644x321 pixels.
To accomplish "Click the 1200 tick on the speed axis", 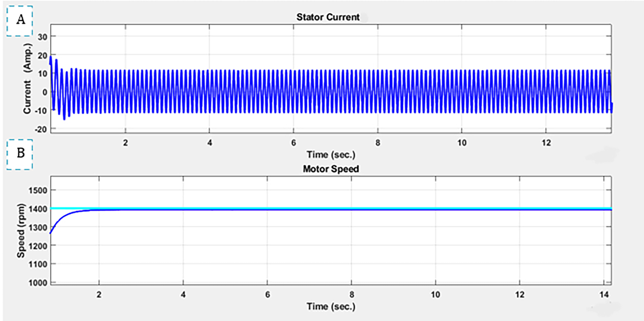I will (38, 246).
